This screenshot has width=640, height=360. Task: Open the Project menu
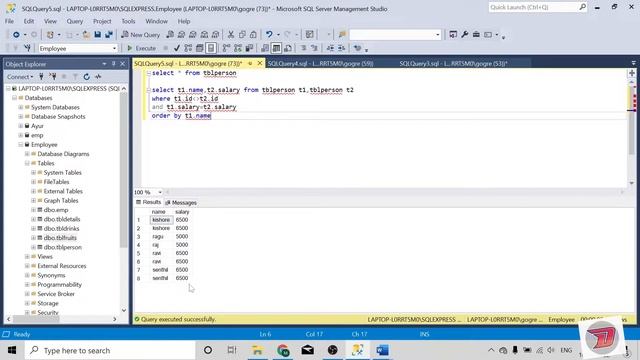click(x=102, y=21)
